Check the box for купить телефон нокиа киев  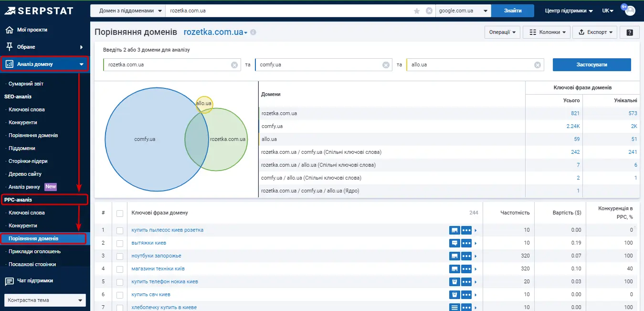(x=120, y=282)
